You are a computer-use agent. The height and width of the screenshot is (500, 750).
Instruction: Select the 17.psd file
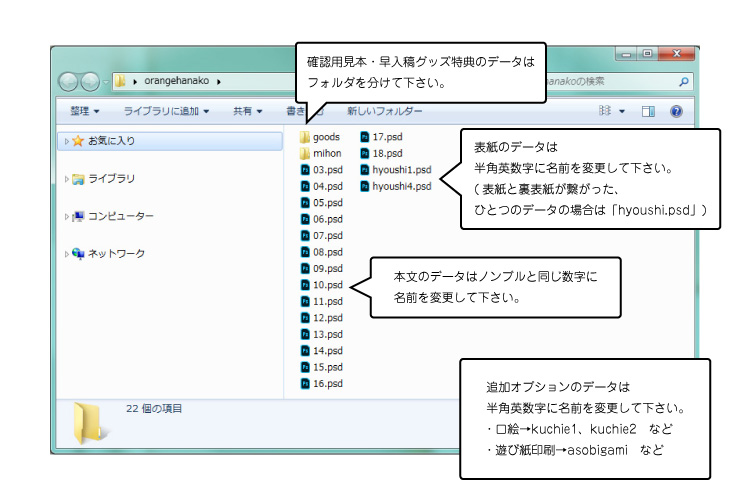386,137
